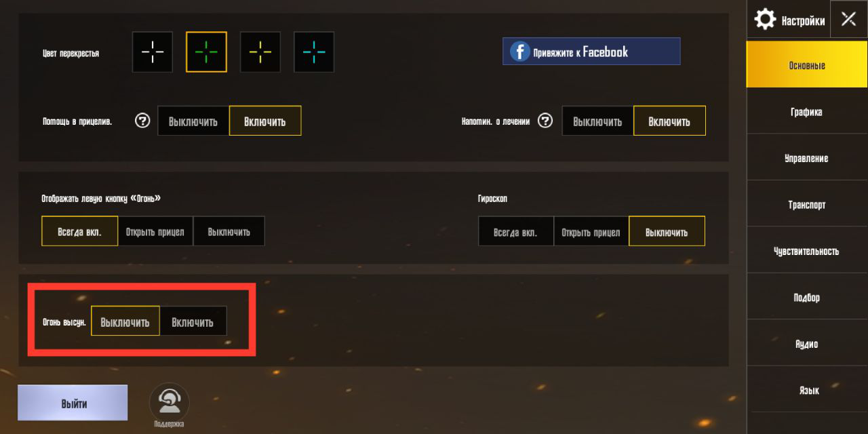
Task: Turn off left fire button display
Action: point(229,231)
